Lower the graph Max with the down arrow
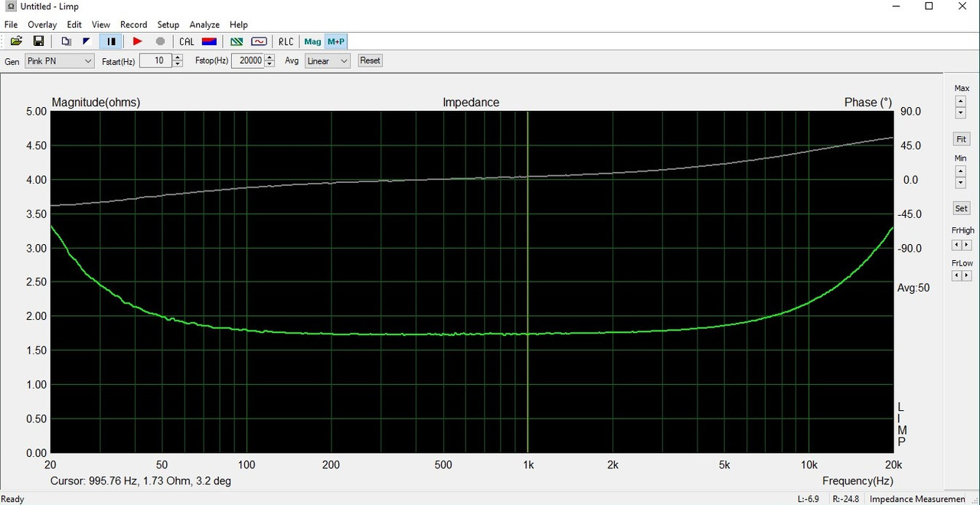 point(960,112)
